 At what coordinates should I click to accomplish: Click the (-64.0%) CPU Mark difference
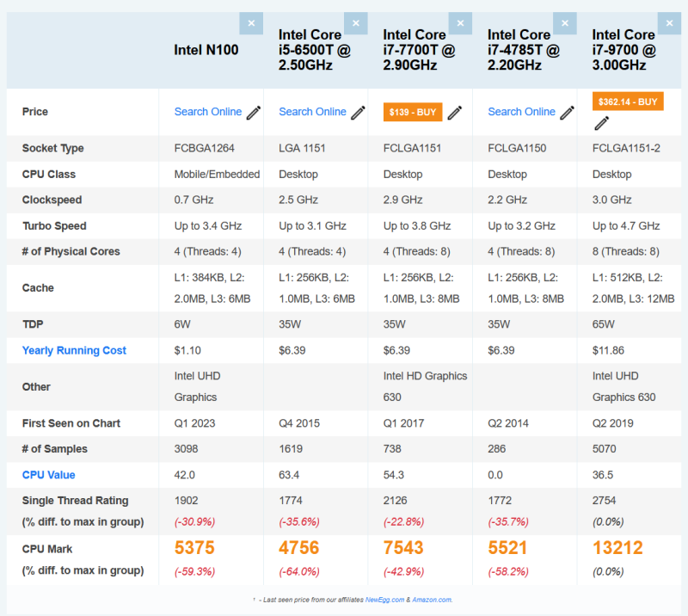point(299,571)
